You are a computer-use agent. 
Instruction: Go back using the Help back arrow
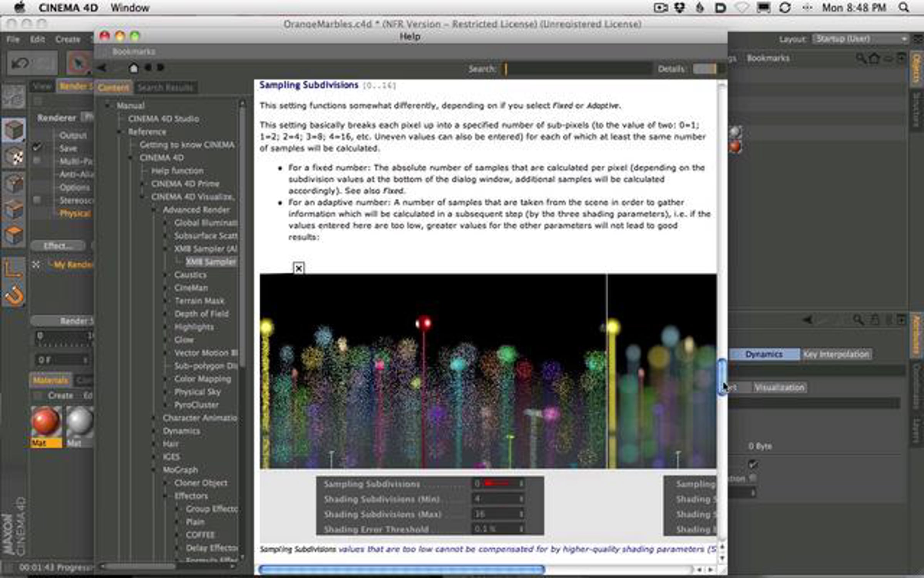click(102, 68)
